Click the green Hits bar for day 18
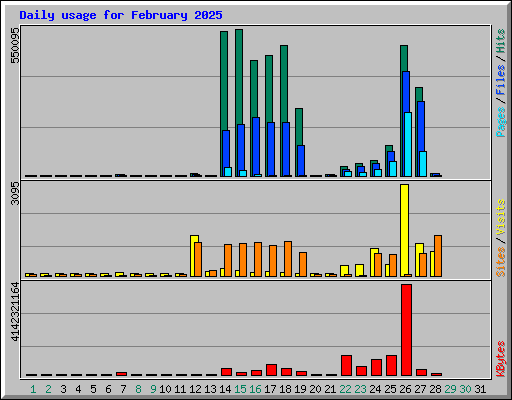Image resolution: width=512 pixels, height=400 pixels. pos(284,84)
